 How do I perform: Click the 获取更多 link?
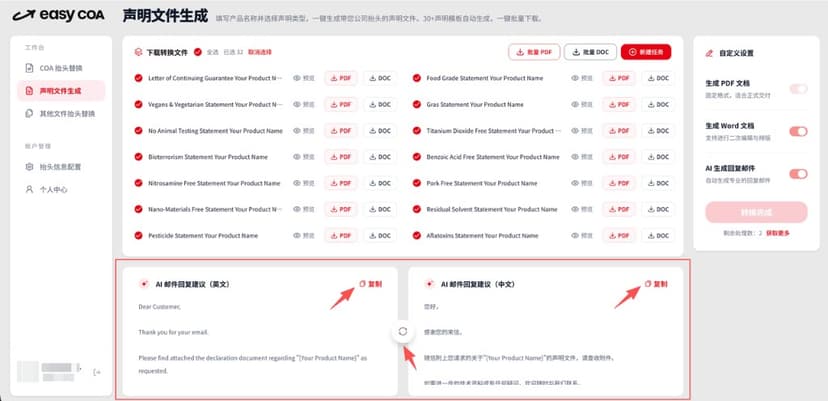778,233
